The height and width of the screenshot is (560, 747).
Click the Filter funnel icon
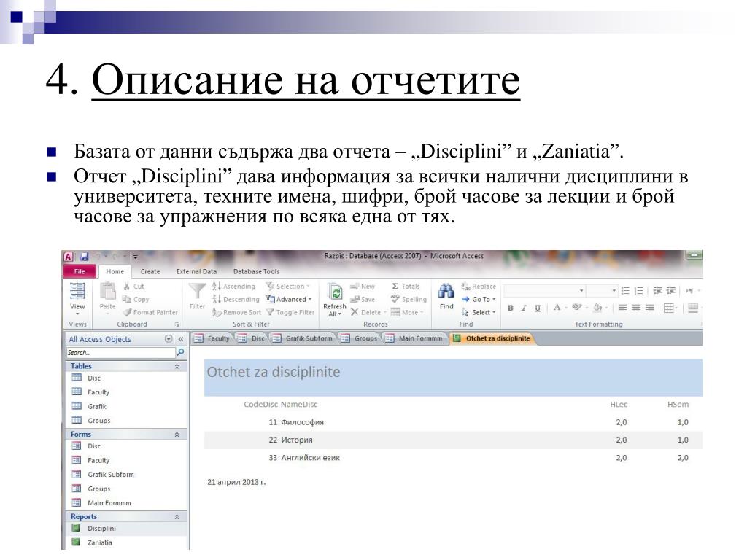click(197, 292)
